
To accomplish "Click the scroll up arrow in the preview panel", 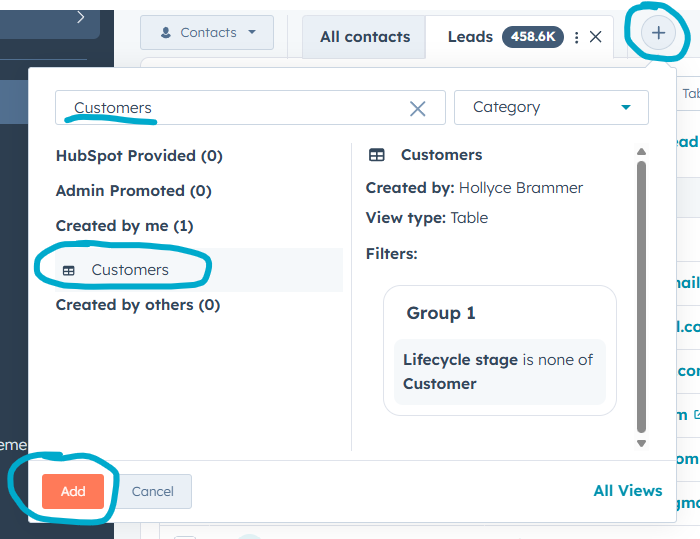I will 641,152.
